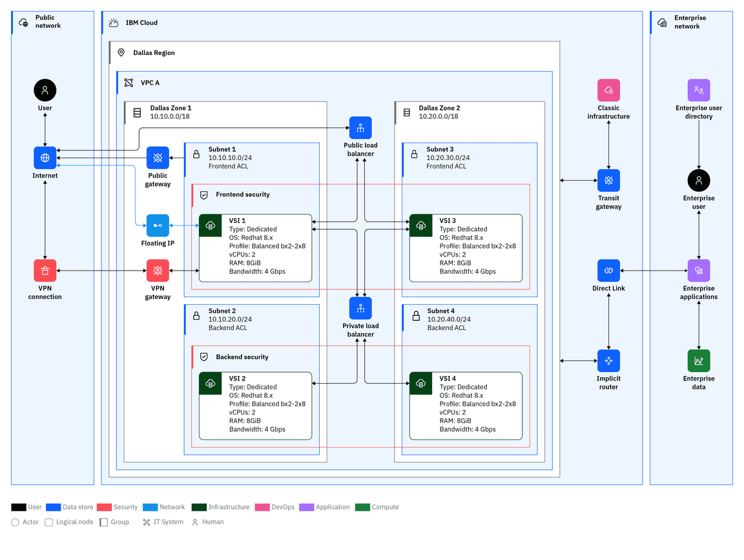Click the VSI 1 server icon
744x560 pixels.
211,225
